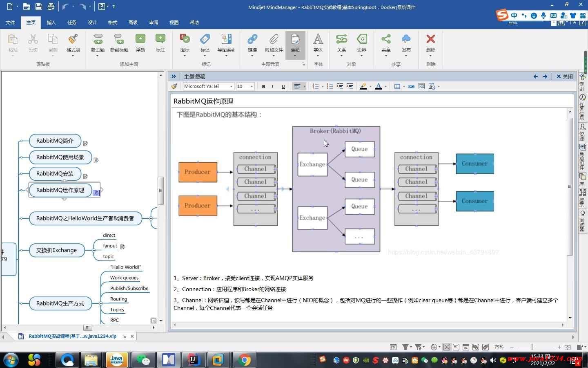Click the Open folder icon in title bar
The height and width of the screenshot is (368, 588).
click(x=26, y=7)
